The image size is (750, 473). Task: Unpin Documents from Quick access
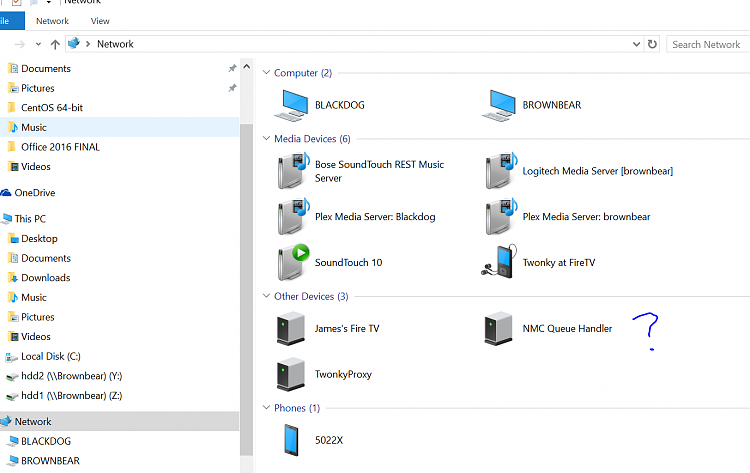232,68
